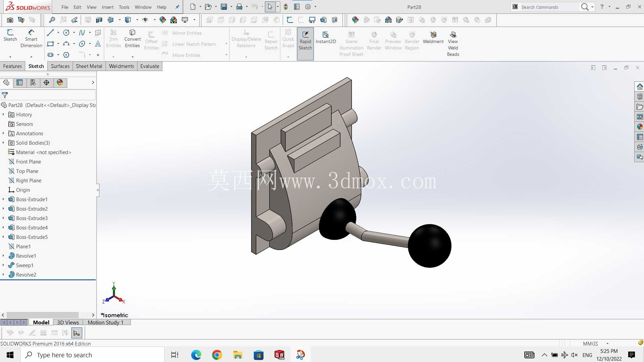
Task: Select the Ellipse sketch tool
Action: tap(82, 44)
